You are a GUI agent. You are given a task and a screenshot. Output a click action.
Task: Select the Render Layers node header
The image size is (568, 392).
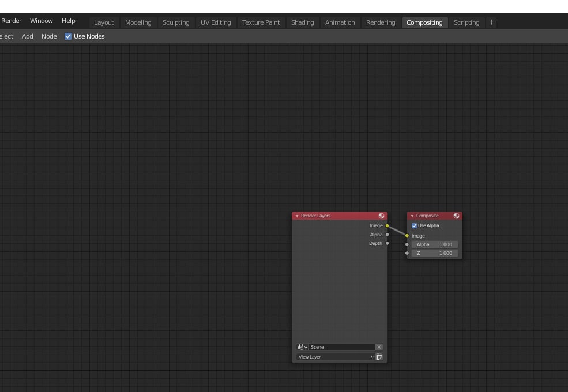coord(339,216)
